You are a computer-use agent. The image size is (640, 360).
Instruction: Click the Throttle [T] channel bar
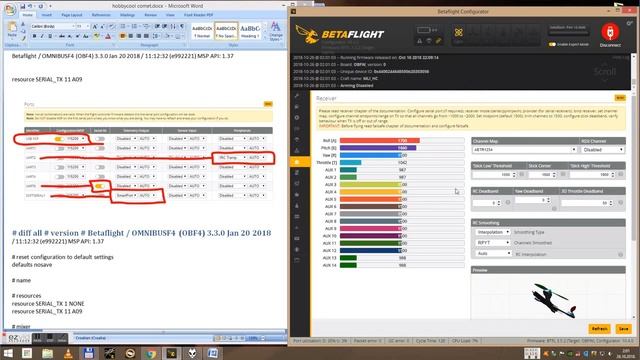tap(402, 162)
